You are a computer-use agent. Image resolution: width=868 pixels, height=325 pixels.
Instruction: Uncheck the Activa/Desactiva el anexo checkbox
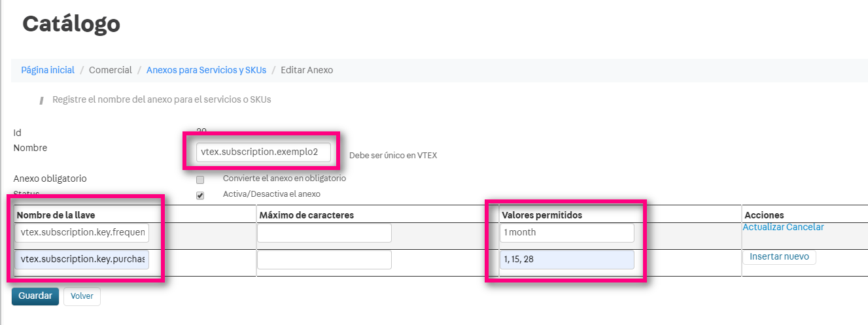pyautogui.click(x=200, y=196)
